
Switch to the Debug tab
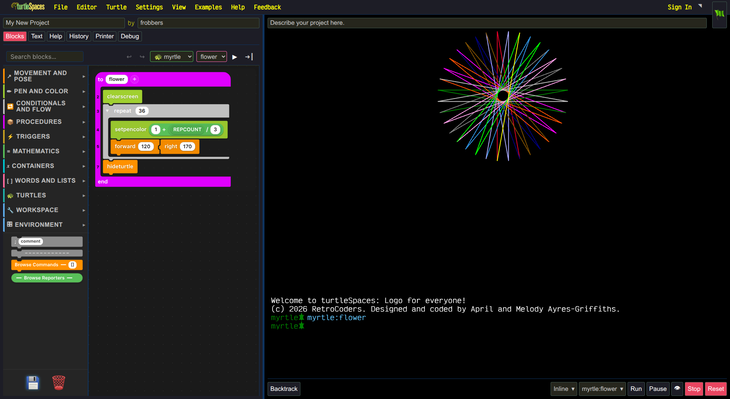[x=129, y=36]
